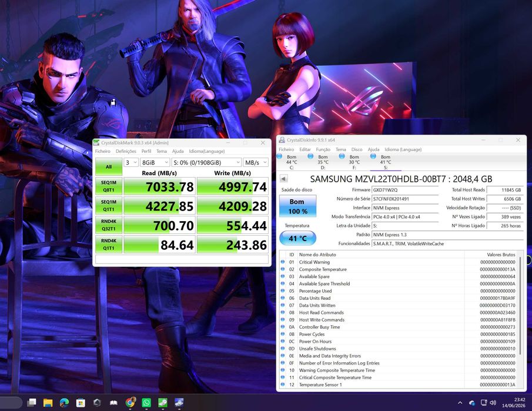Show hidden system tray icons chevron
The image size is (532, 411).
(x=460, y=403)
